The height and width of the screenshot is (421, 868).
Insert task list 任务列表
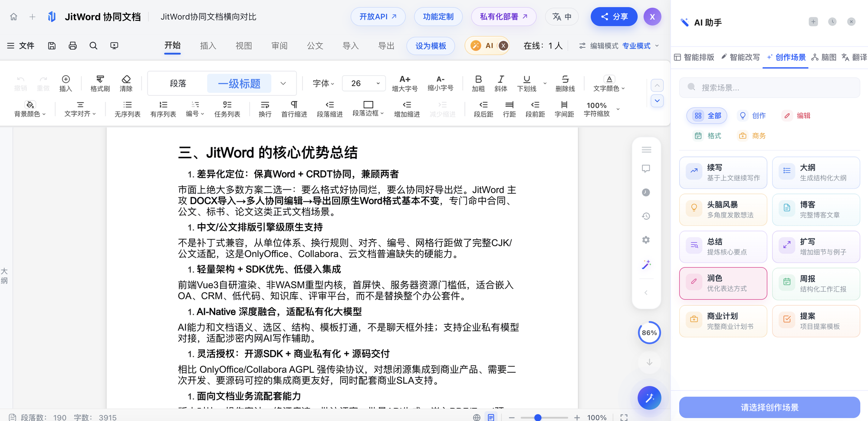[x=227, y=109]
